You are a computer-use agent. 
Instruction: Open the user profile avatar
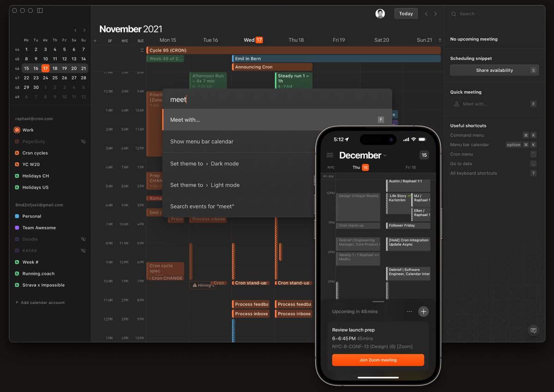(x=380, y=14)
